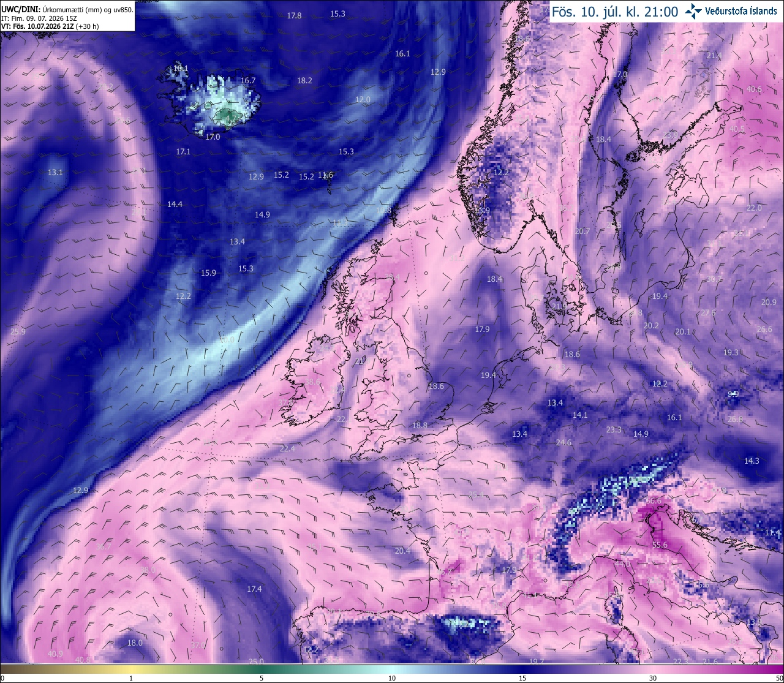Viewport: 784px width, 683px height.
Task: Select the yellow shade at legend mark 1
Action: [131, 668]
